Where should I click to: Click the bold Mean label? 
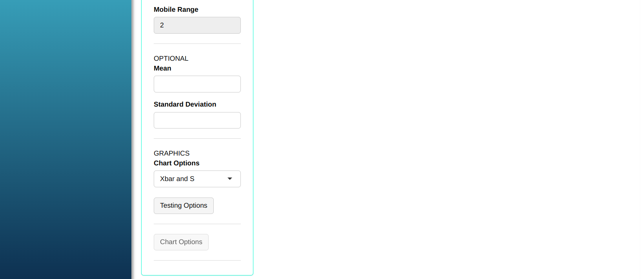pos(162,68)
